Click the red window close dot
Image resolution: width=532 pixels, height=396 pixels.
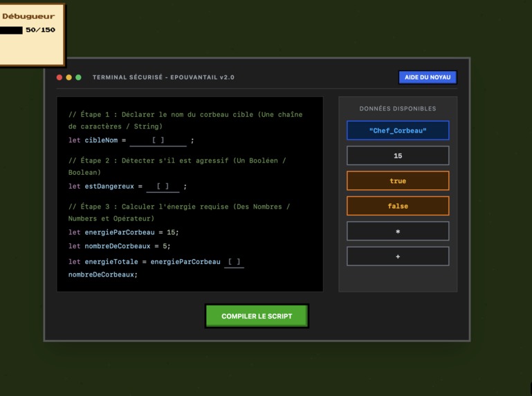tap(59, 77)
